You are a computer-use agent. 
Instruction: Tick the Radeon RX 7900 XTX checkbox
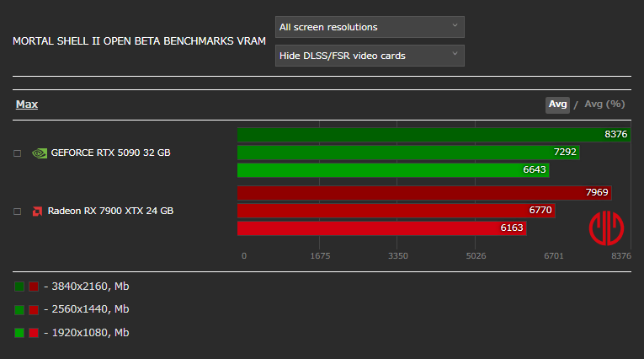coord(17,212)
